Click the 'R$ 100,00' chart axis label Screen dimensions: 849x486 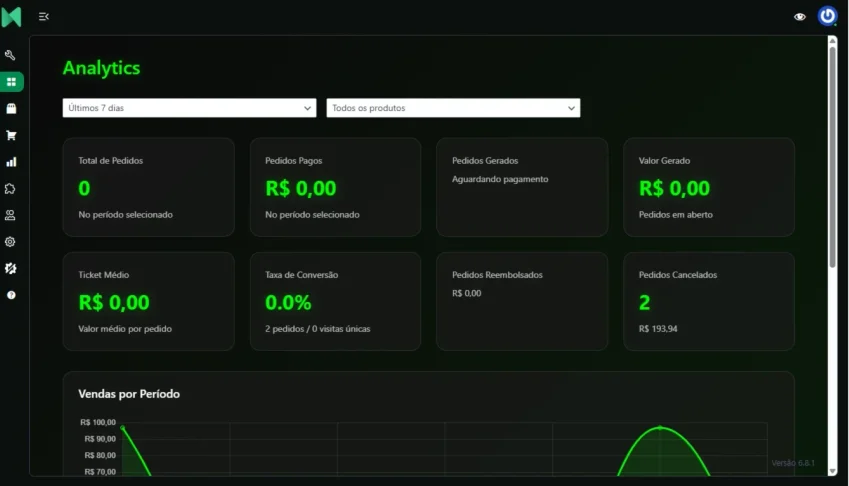tap(98, 423)
